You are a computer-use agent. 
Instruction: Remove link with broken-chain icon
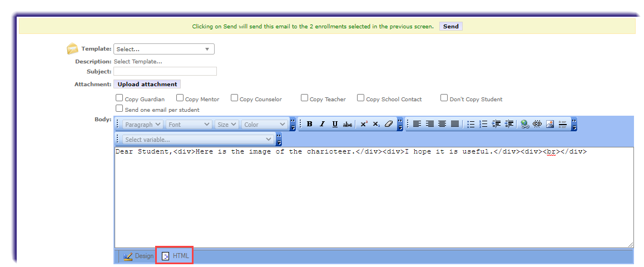point(537,124)
